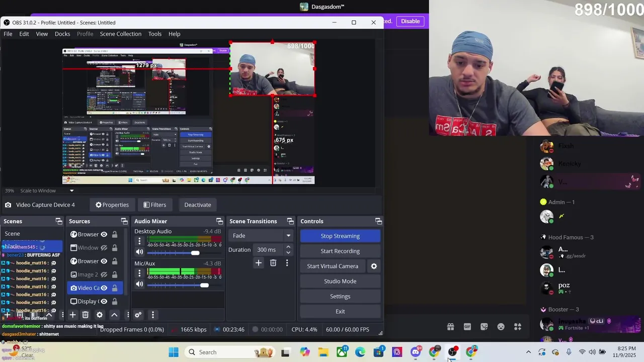
Task: Open the sticker picker in Discord
Action: [484, 327]
